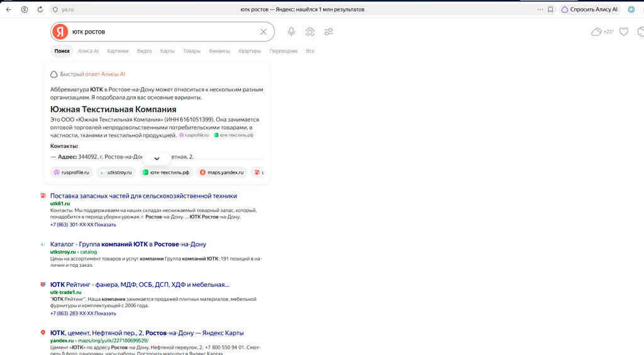Open inline rusprofile.ru source in answer text
The image size is (644, 355).
(194, 135)
